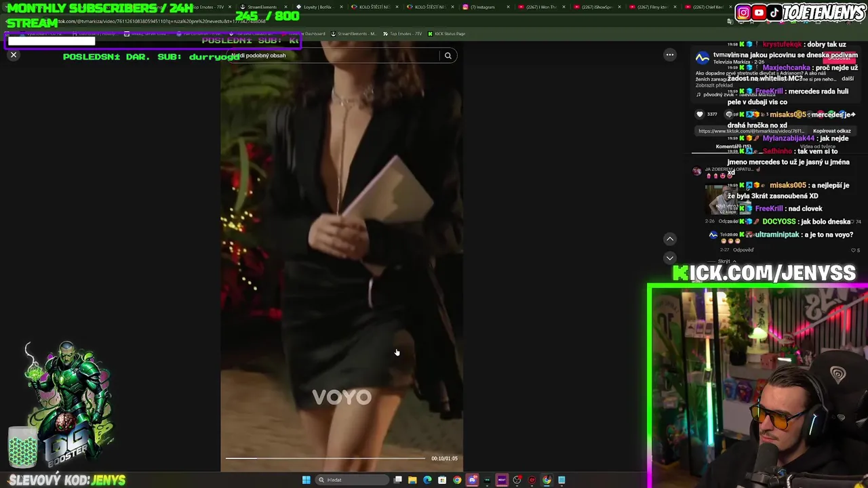Open 'StreamElements - M...' bookmark

click(353, 34)
